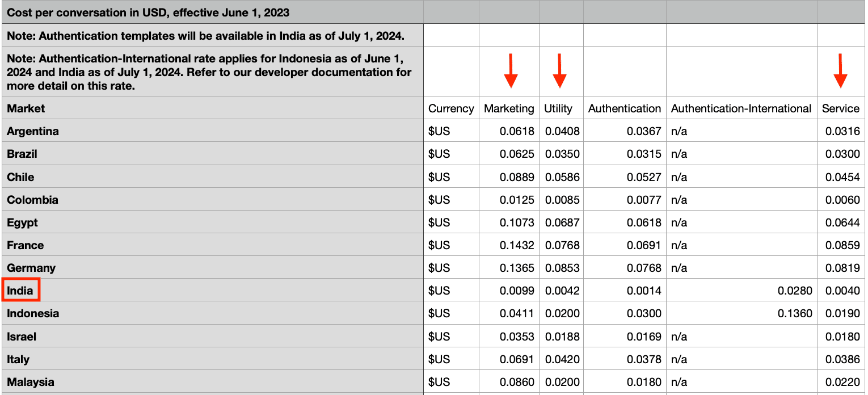Select the Market header cell
This screenshot has height=395, width=868.
click(x=26, y=108)
